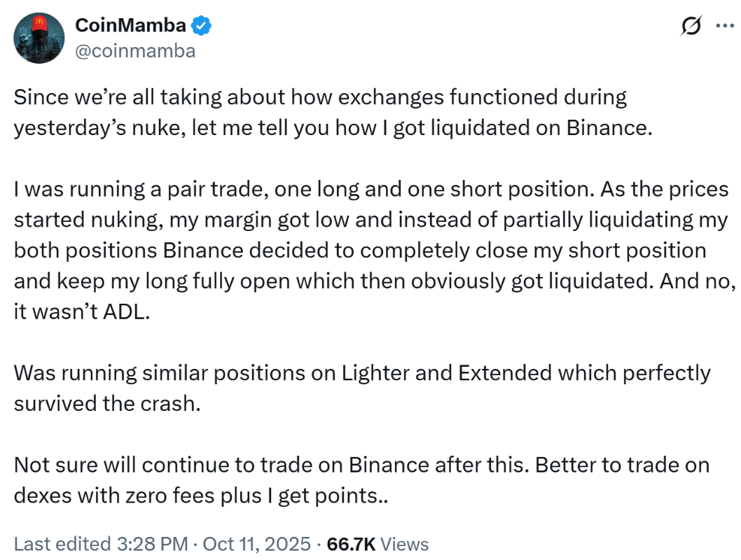Click the Grok icon on the post
The image size is (741, 560).
(691, 26)
